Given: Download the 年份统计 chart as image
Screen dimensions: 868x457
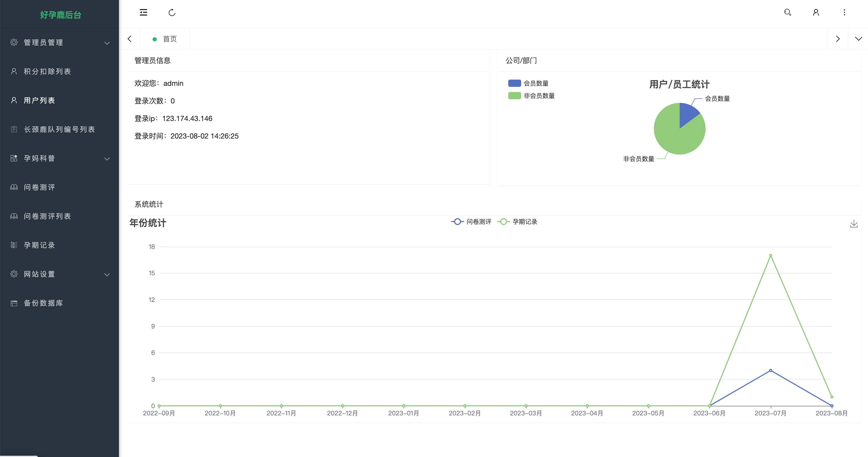Looking at the screenshot, I should tap(854, 224).
